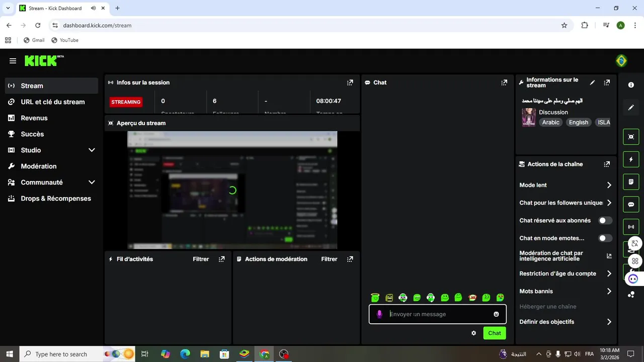This screenshot has height=362, width=644.
Task: Open the YouTube bookmark
Action: pyautogui.click(x=64, y=40)
